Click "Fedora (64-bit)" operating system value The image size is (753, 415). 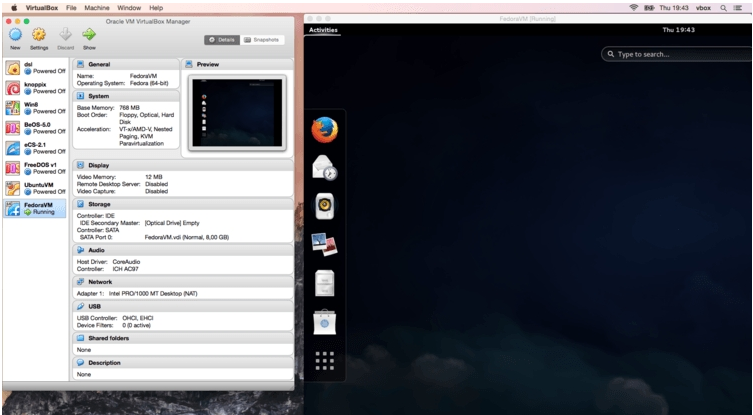(149, 83)
